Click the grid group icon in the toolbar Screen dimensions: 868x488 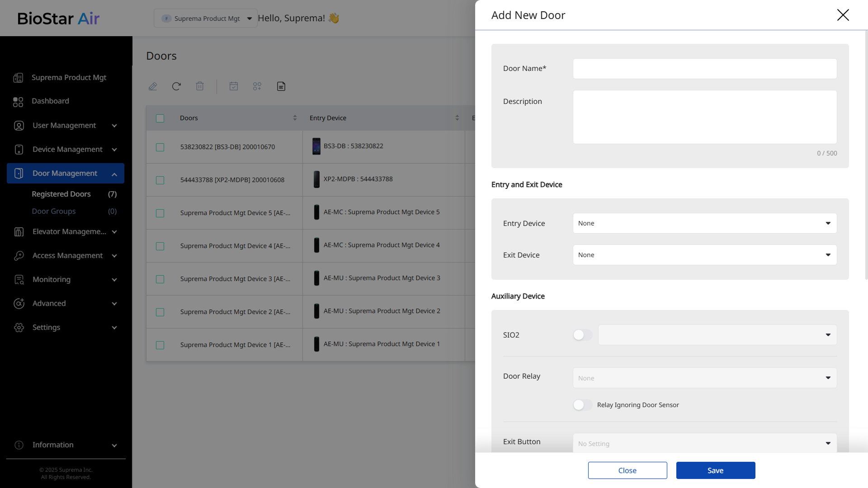(x=257, y=86)
